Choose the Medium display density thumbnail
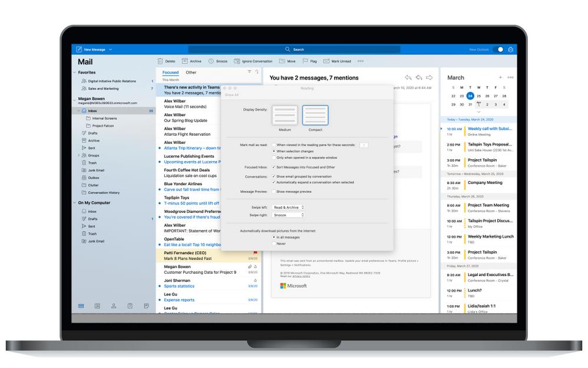 [285, 115]
